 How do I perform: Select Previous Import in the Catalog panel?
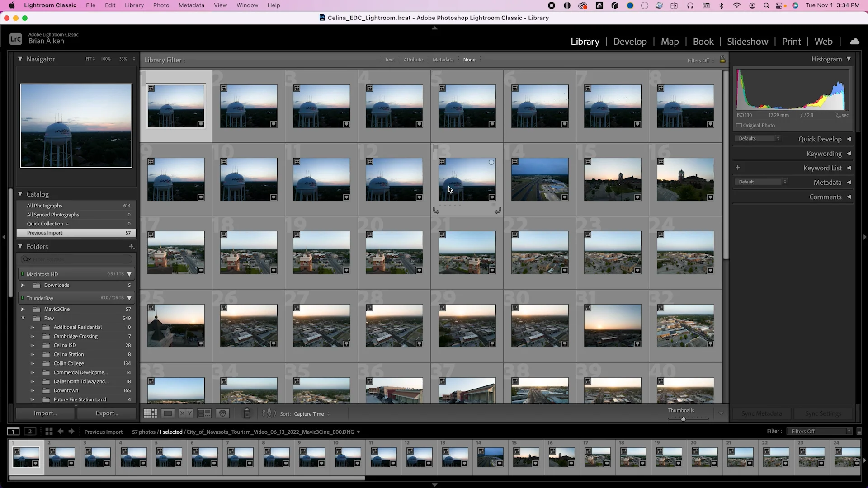[44, 233]
